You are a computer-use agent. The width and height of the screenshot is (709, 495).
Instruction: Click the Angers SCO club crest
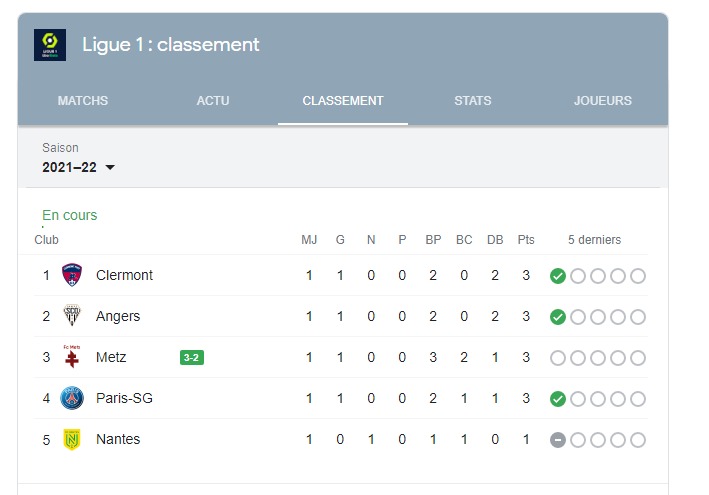point(72,316)
